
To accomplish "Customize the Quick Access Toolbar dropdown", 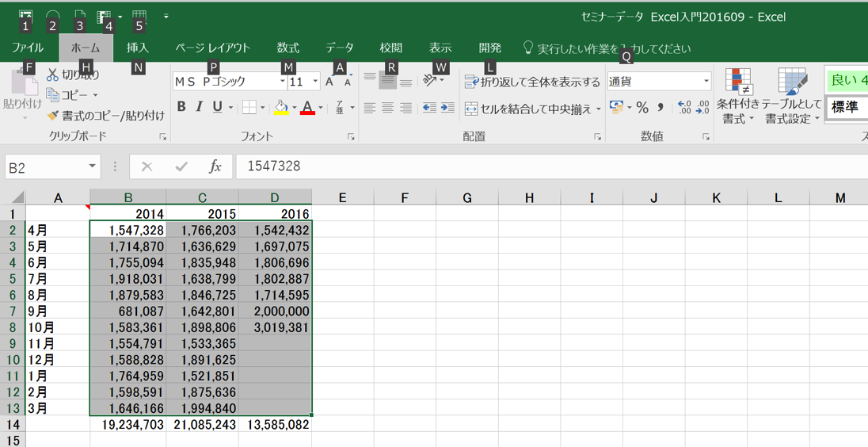I will pyautogui.click(x=166, y=17).
